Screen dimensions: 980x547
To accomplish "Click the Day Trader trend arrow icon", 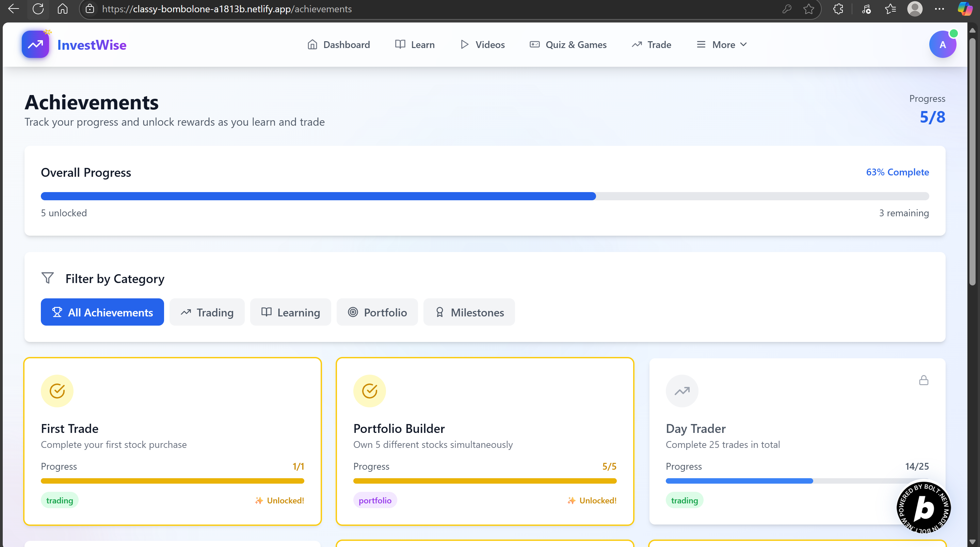I will pos(682,391).
